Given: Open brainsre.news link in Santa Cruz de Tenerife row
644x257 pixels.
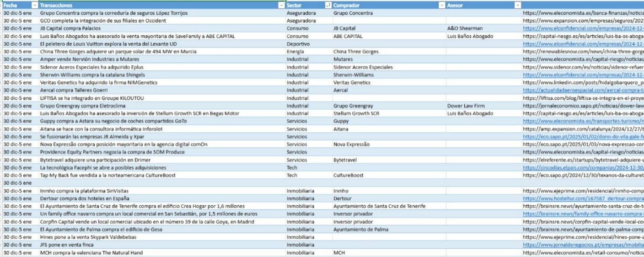Looking at the screenshot, I should 583,206.
